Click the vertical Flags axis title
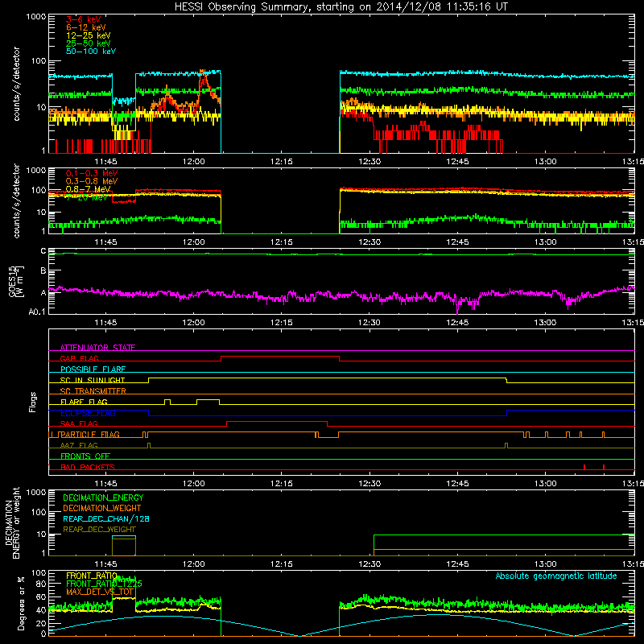The width and height of the screenshot is (644, 644). tap(33, 402)
